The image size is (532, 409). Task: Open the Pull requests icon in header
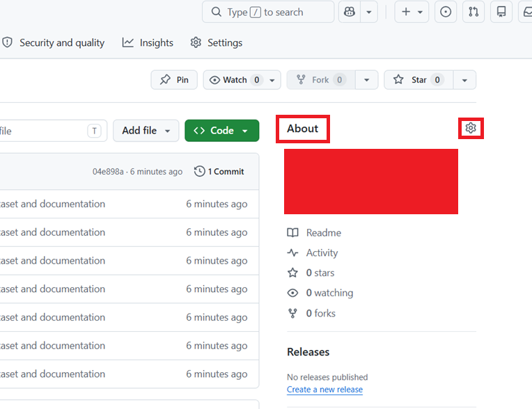pos(474,12)
